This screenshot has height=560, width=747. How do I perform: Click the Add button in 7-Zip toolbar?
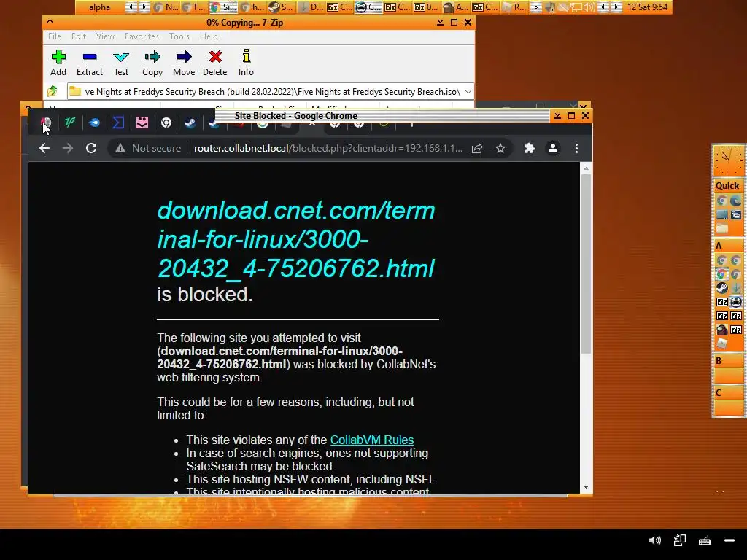58,63
